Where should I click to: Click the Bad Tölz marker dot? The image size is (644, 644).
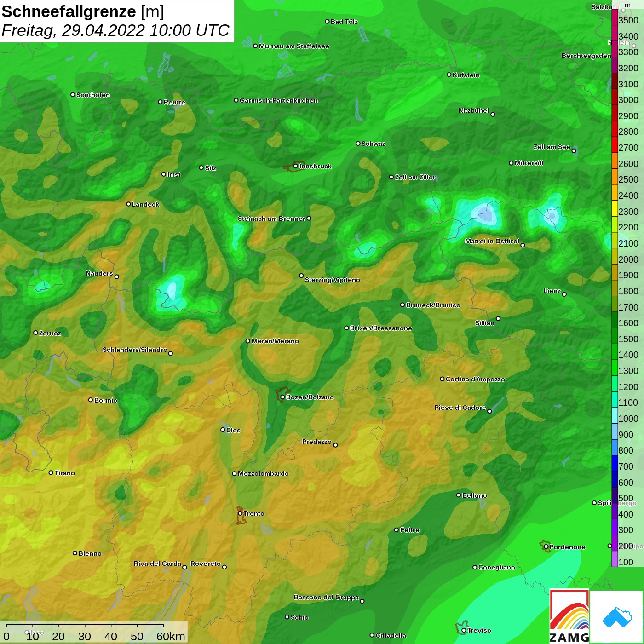327,21
